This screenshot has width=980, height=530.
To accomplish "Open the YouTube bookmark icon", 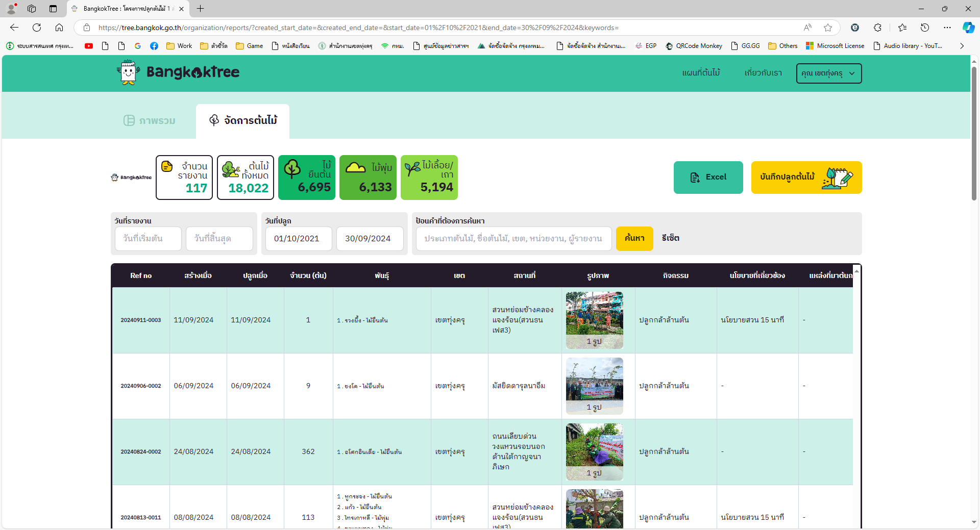I will click(x=89, y=46).
